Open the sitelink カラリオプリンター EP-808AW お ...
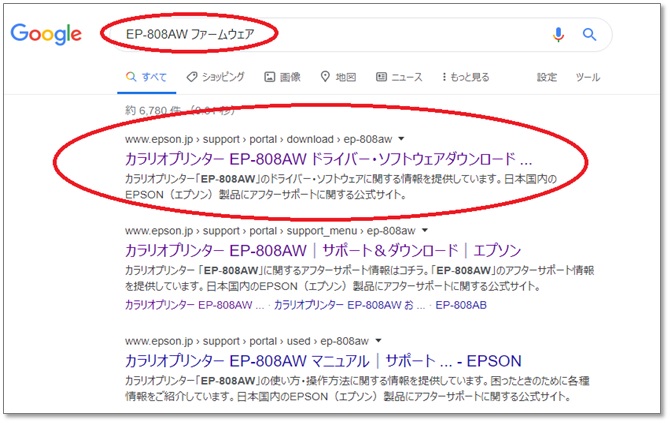Viewport: 670px width, 423px height. [349, 305]
